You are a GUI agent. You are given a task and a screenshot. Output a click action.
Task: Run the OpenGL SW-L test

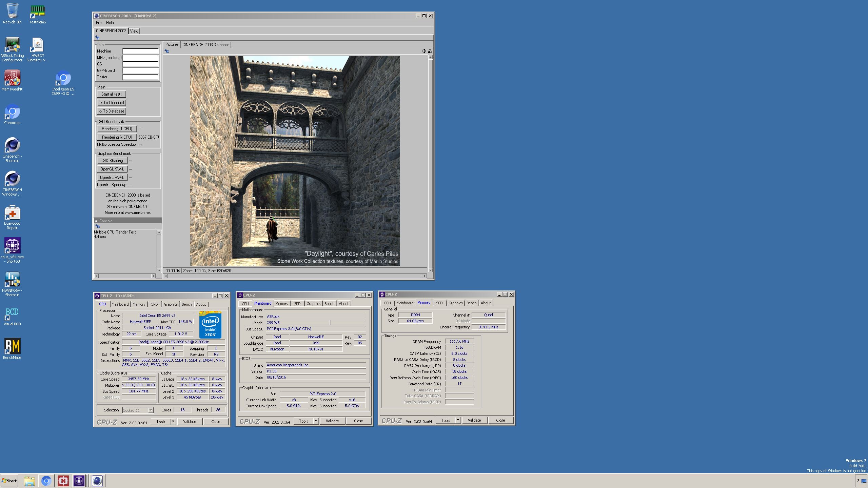112,169
